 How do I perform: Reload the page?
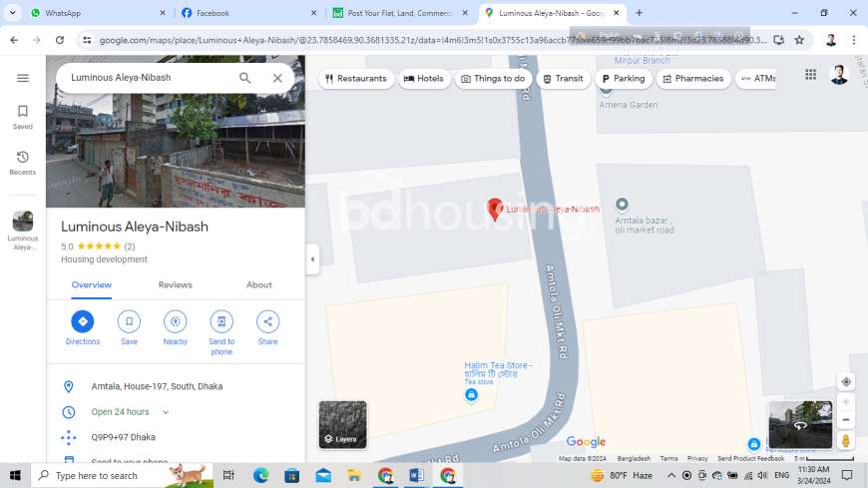[60, 40]
